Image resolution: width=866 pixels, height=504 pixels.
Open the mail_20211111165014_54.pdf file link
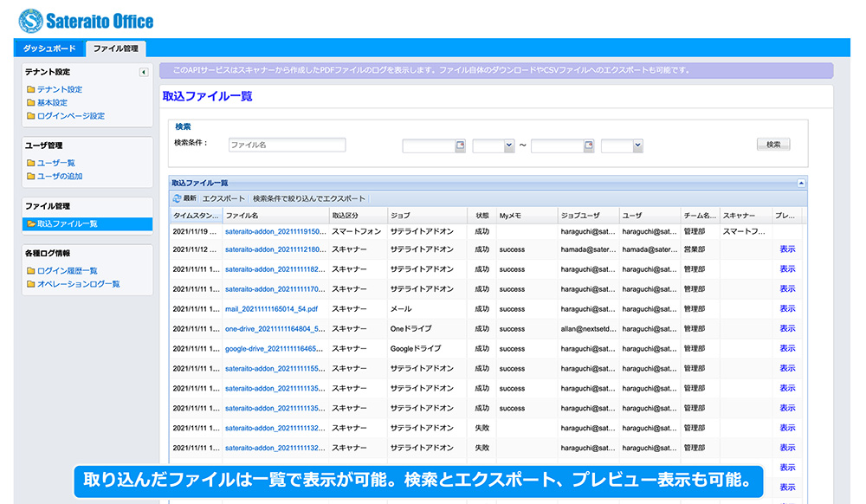(271, 308)
